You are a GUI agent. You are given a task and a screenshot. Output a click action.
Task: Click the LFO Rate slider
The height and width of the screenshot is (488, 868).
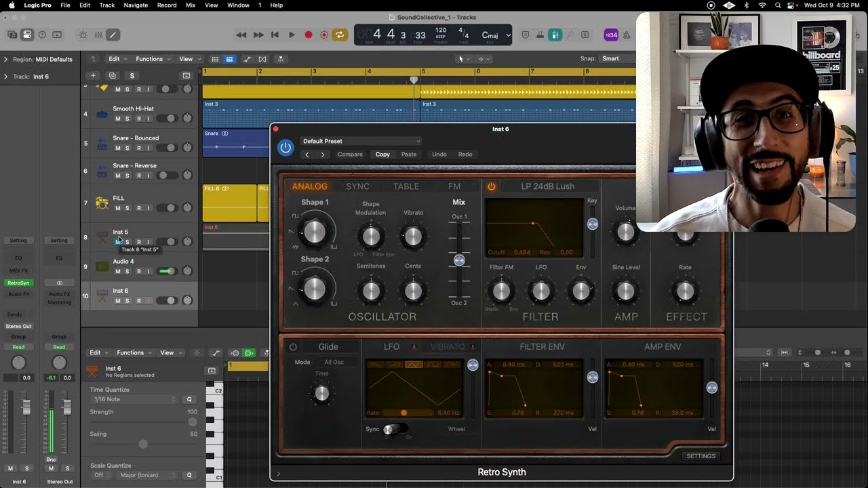(x=408, y=413)
